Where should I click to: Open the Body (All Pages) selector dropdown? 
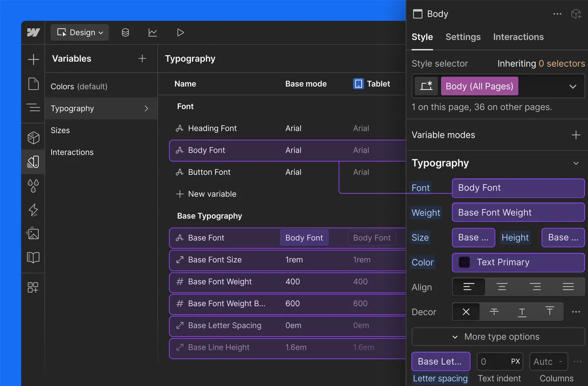pyautogui.click(x=573, y=86)
